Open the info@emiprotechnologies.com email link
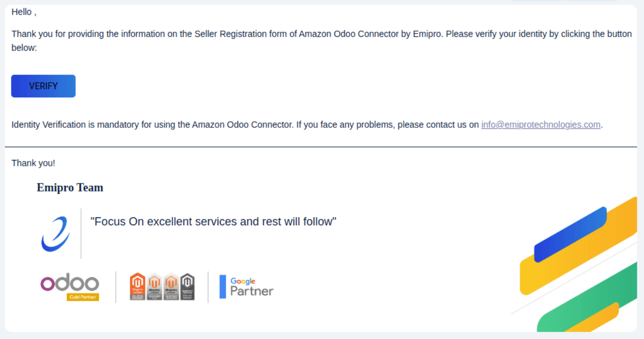644x339 pixels. click(540, 125)
